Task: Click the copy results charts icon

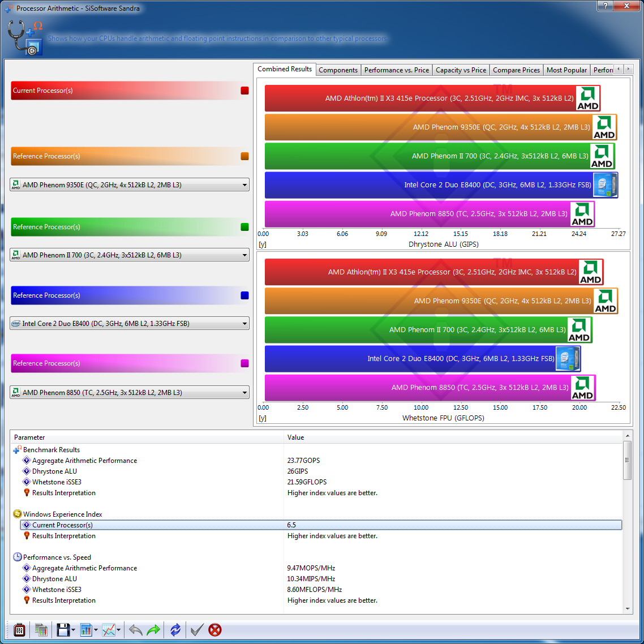Action: 41,630
